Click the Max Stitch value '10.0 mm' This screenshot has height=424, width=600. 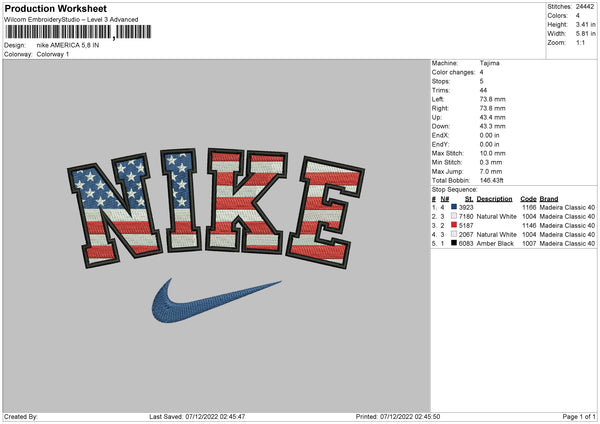click(x=492, y=153)
